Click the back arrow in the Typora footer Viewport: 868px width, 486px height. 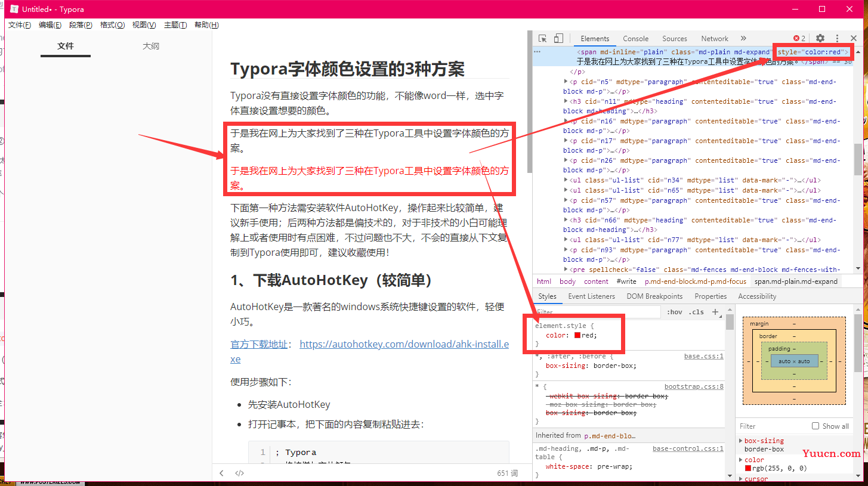(x=222, y=473)
